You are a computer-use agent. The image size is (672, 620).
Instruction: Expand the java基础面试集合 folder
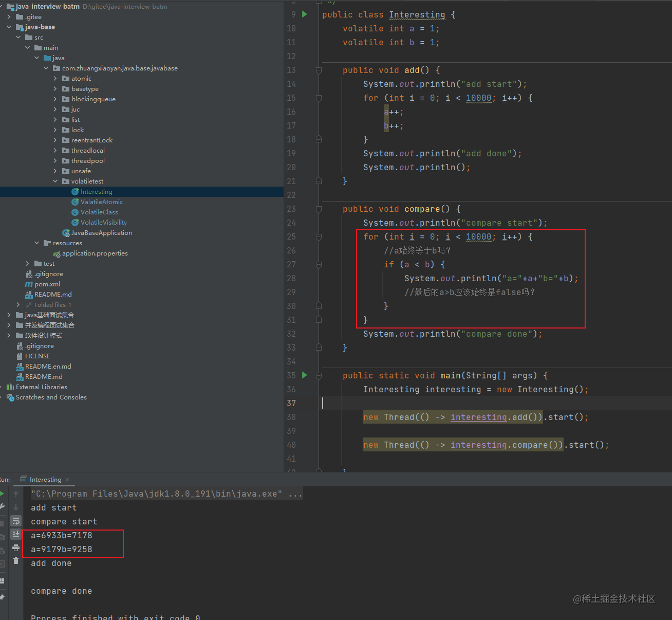click(x=9, y=315)
